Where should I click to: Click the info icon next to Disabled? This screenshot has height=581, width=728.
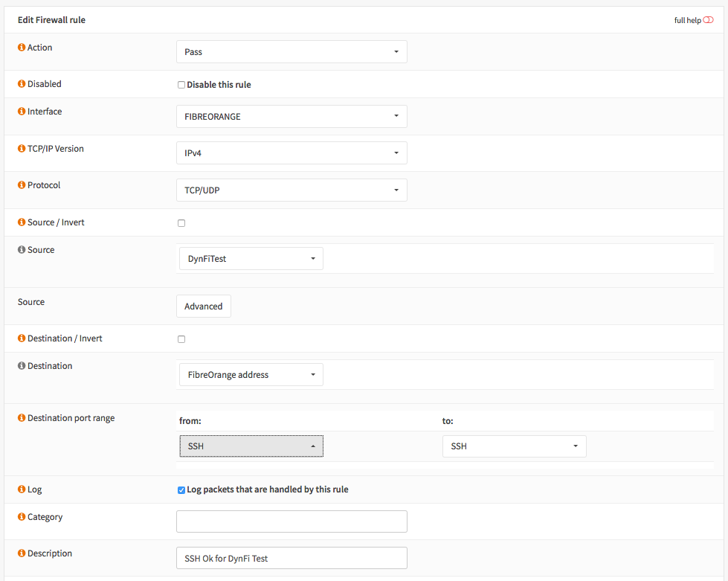pos(22,83)
